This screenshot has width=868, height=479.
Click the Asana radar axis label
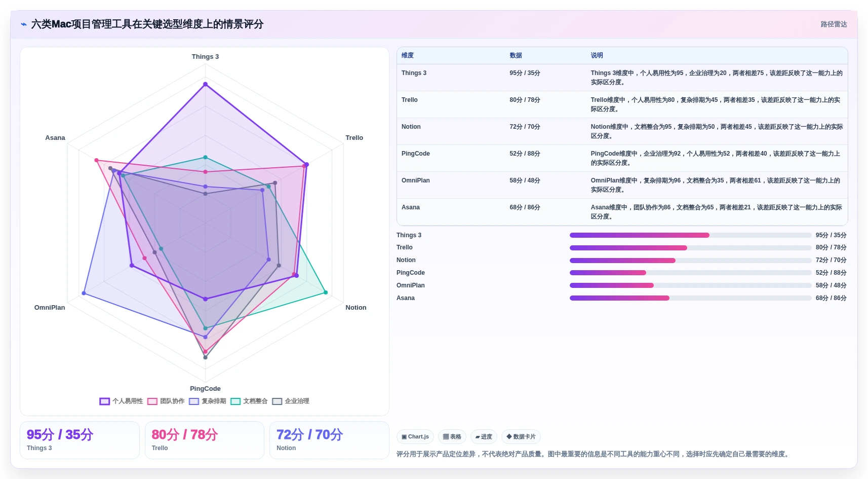point(55,138)
